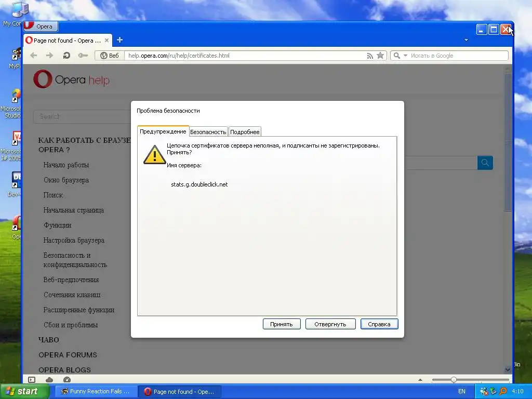Close the Page not found tab

click(107, 41)
